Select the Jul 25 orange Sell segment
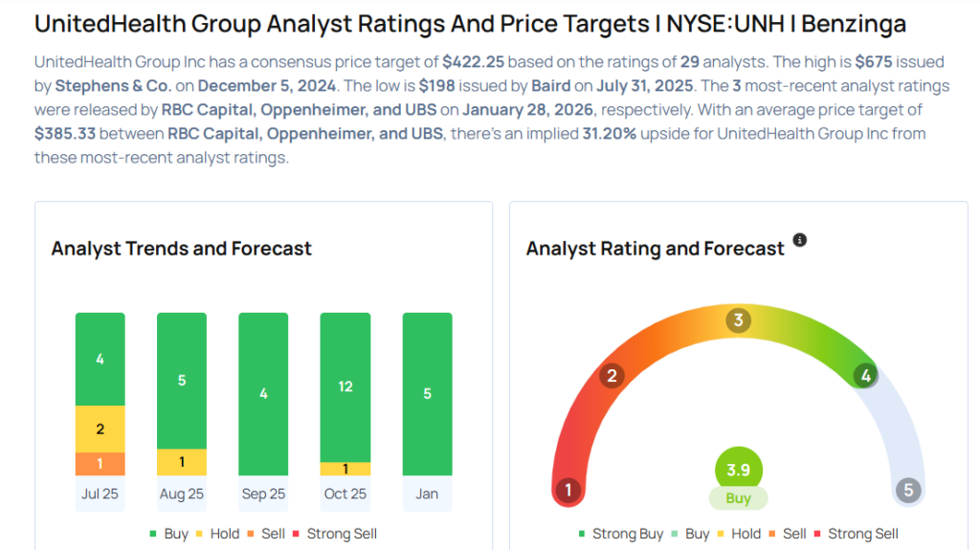The height and width of the screenshot is (550, 980). (100, 464)
